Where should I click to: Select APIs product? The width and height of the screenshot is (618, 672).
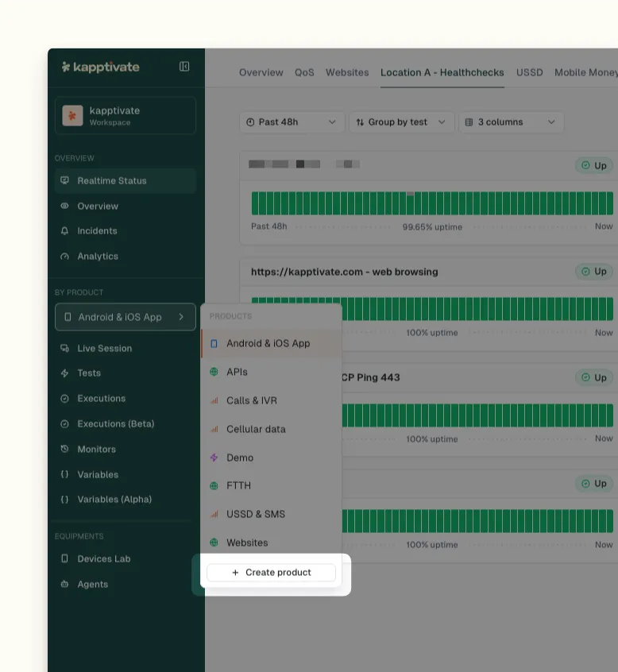point(272,372)
